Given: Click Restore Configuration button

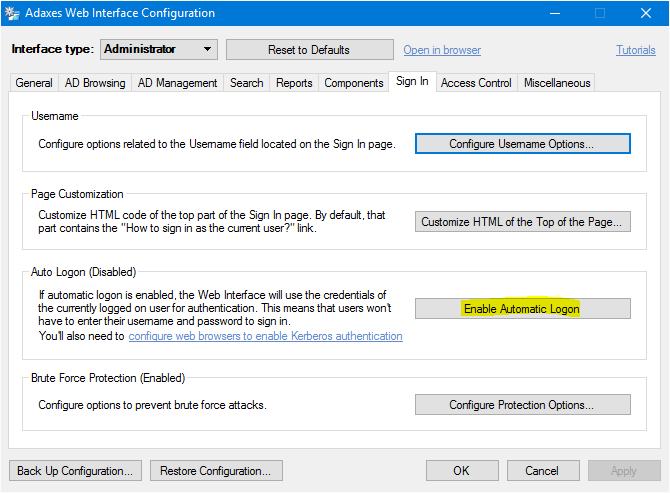Looking at the screenshot, I should tap(216, 471).
